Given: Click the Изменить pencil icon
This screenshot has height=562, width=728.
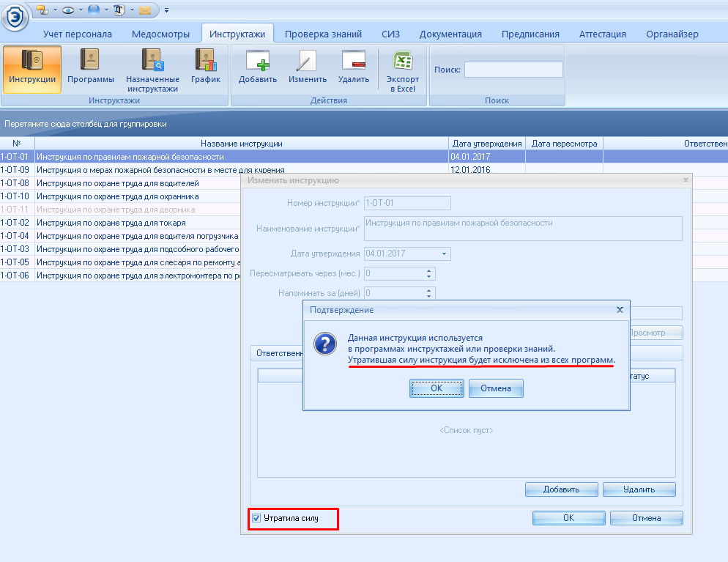Looking at the screenshot, I should 307,69.
